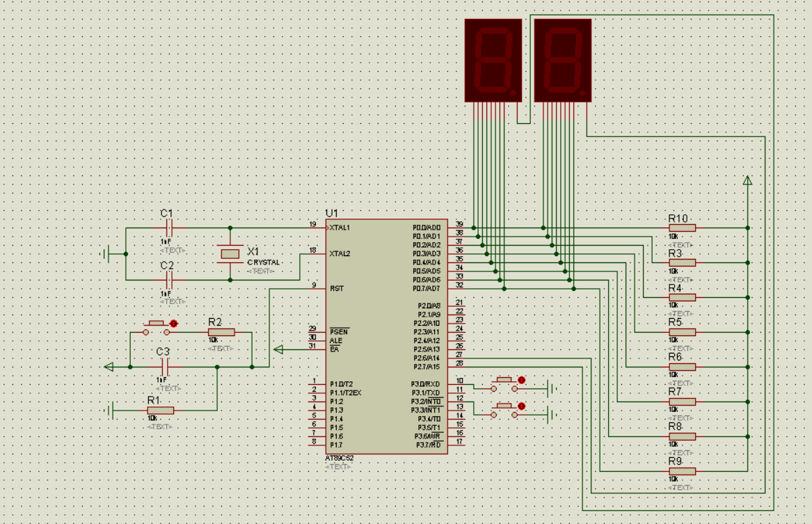
Task: Select resistor R2 symbol
Action: tap(221, 333)
